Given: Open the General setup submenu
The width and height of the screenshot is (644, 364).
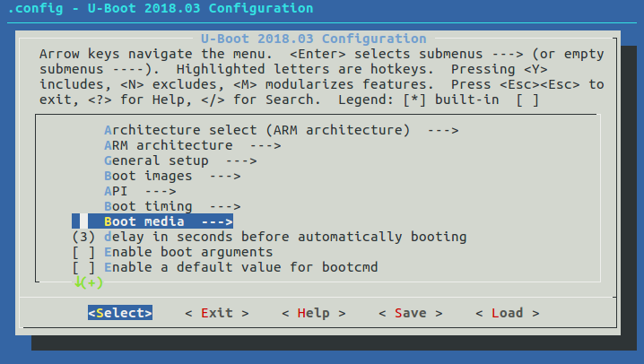Looking at the screenshot, I should pyautogui.click(x=180, y=160).
